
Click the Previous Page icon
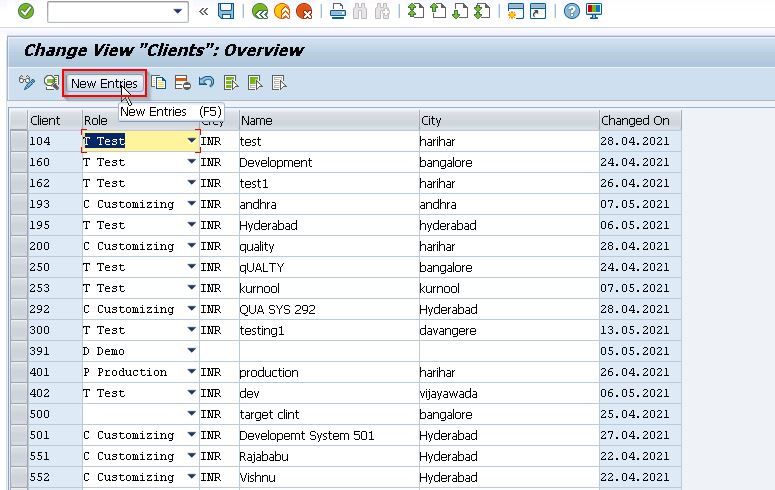coord(438,11)
